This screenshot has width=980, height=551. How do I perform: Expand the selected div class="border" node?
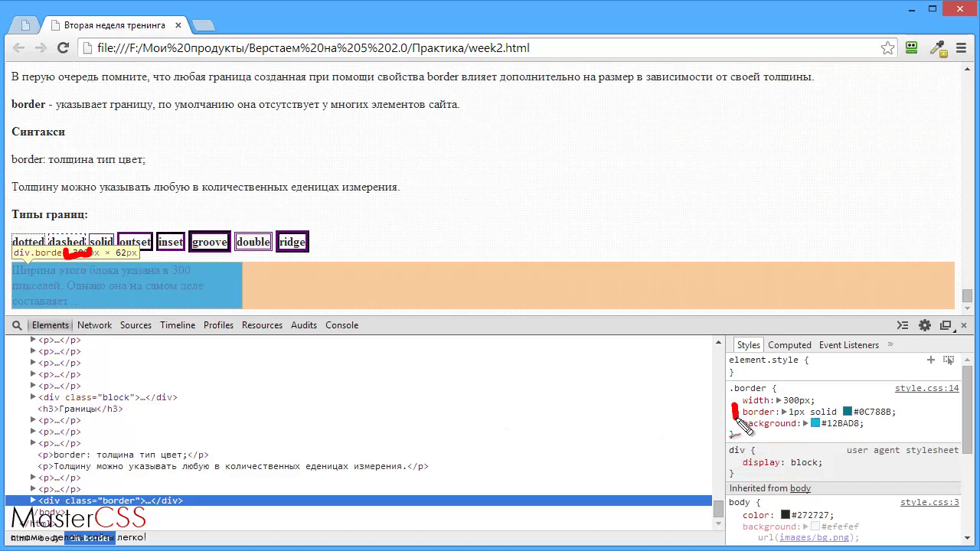point(33,500)
